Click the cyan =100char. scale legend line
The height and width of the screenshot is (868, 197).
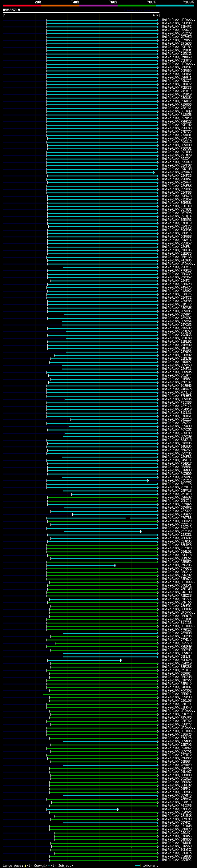coord(137,865)
